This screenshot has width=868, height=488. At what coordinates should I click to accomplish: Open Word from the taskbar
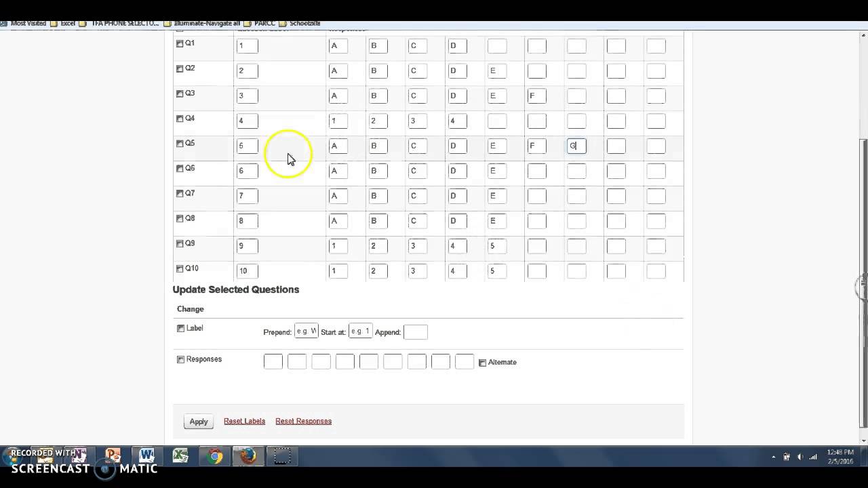click(146, 456)
